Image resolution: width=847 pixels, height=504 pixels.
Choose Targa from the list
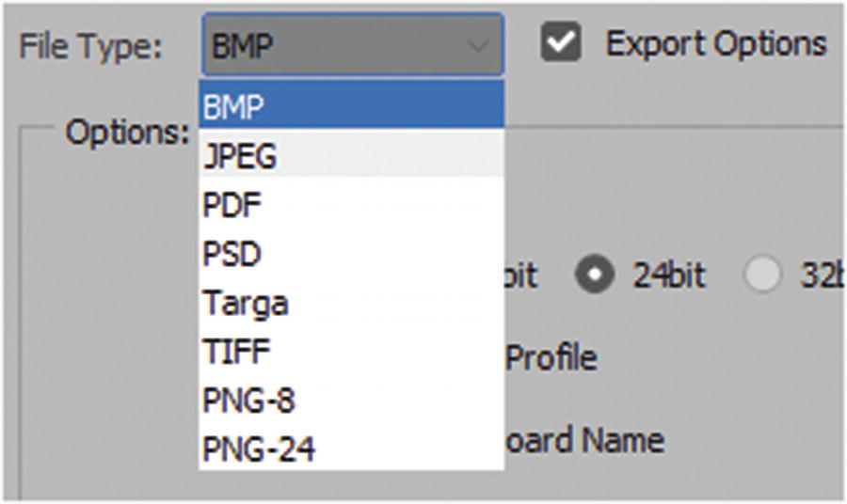351,302
